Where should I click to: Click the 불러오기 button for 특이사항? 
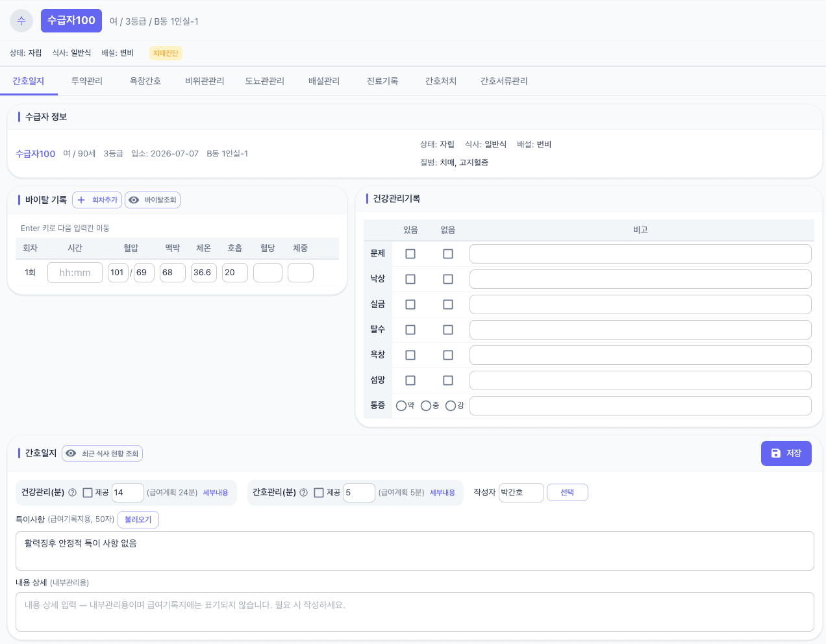pyautogui.click(x=138, y=519)
